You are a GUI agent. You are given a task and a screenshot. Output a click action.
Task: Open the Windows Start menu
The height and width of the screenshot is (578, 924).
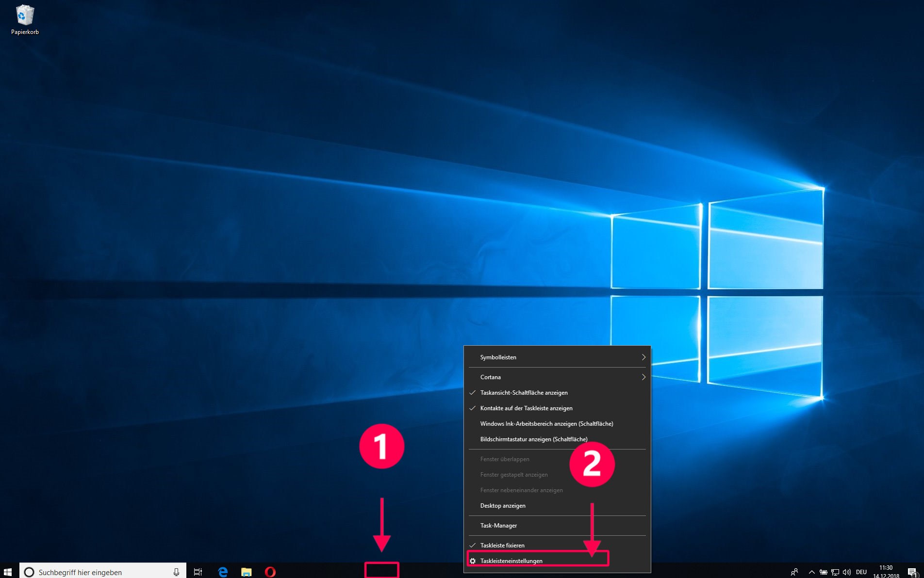pos(8,572)
